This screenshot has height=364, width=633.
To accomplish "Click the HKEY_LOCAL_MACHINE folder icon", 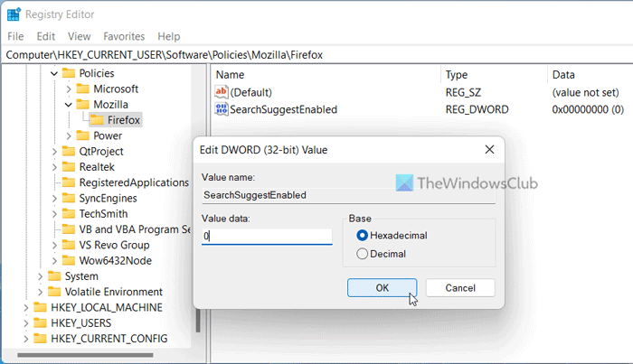I will (40, 308).
